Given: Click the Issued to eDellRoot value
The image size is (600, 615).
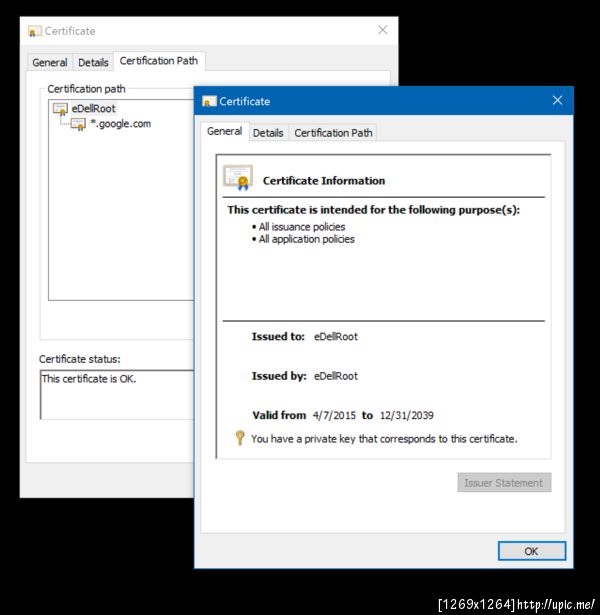Looking at the screenshot, I should click(335, 337).
